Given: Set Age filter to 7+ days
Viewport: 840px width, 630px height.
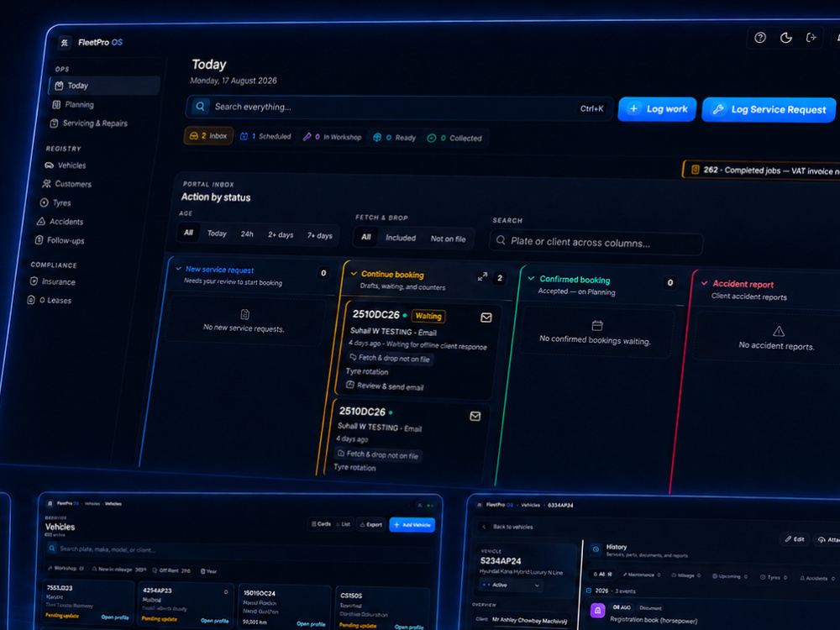Looking at the screenshot, I should coord(320,236).
